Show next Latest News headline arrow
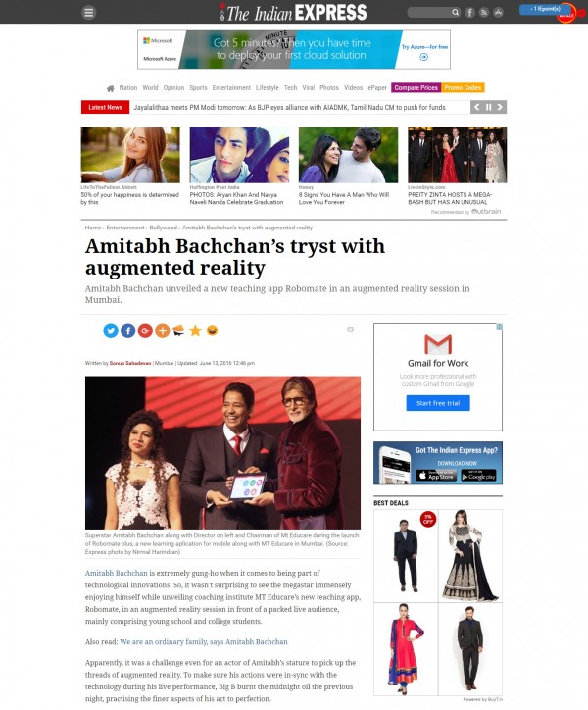This screenshot has height=710, width=588. tap(500, 107)
